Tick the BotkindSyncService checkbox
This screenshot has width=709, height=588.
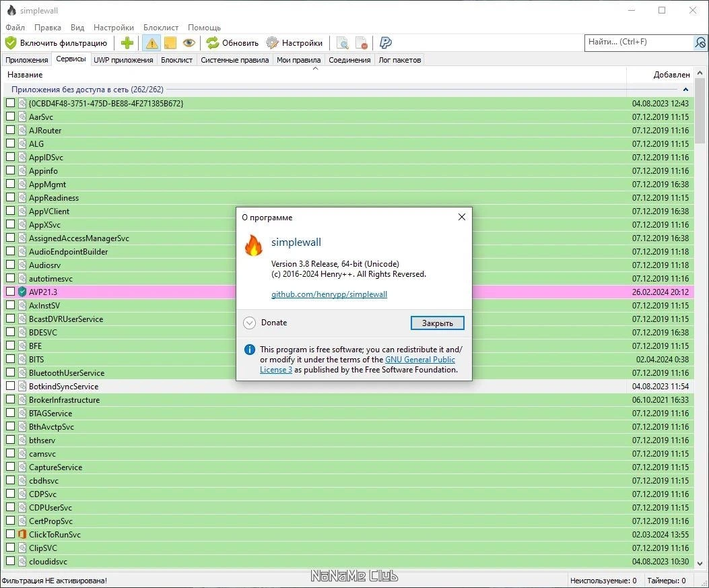click(x=10, y=386)
